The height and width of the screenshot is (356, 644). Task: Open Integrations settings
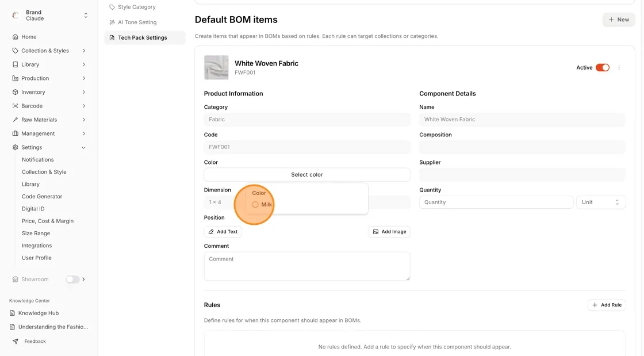tap(37, 246)
